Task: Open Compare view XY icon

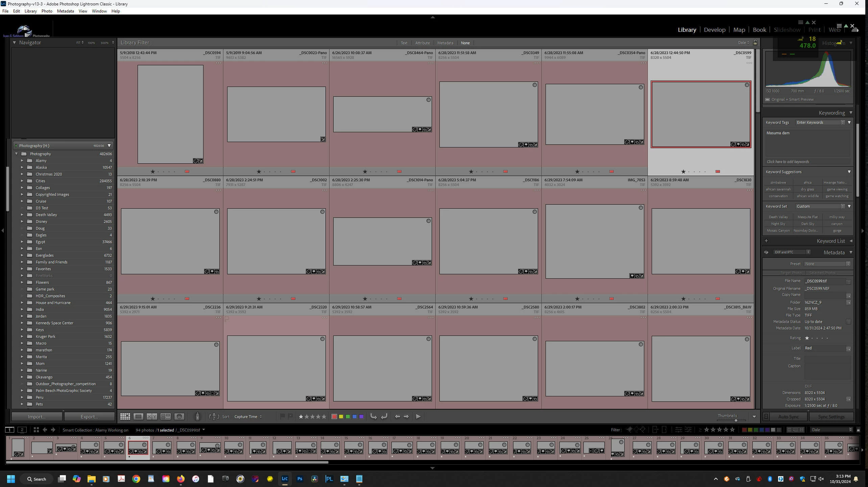Action: [x=152, y=417]
